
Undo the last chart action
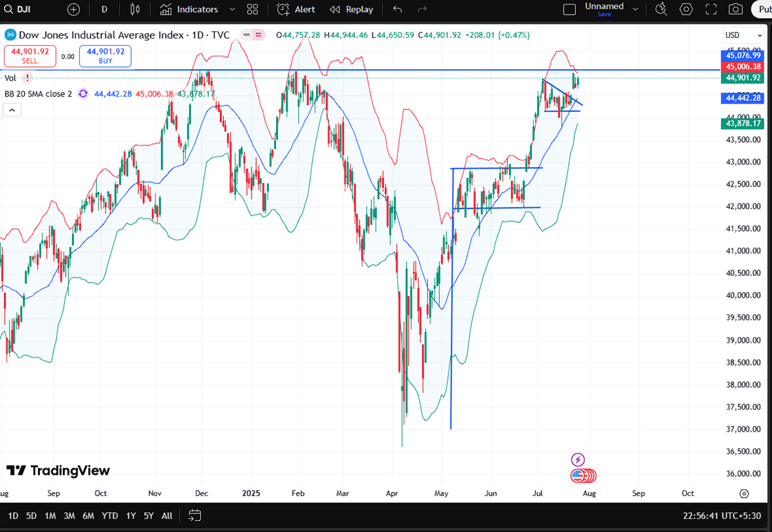tap(398, 10)
